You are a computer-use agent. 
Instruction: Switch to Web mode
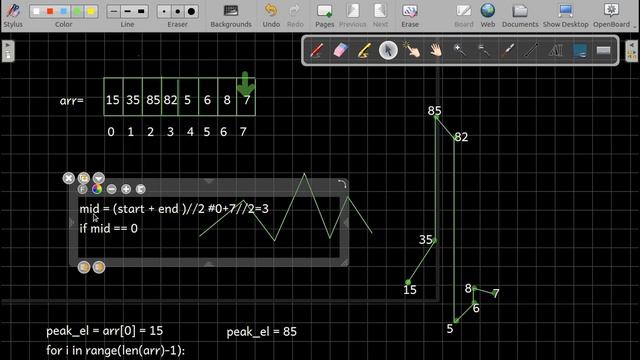488,16
